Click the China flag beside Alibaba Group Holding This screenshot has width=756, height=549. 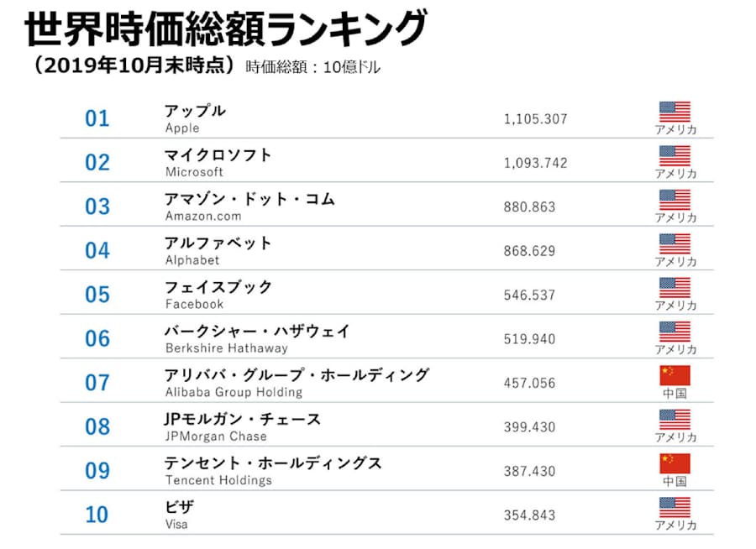click(x=675, y=375)
